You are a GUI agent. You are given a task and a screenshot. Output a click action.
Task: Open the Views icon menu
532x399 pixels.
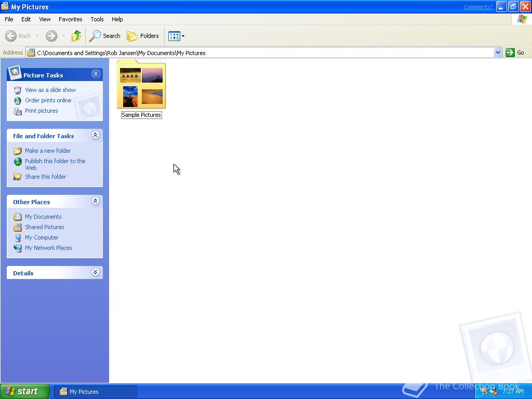177,36
